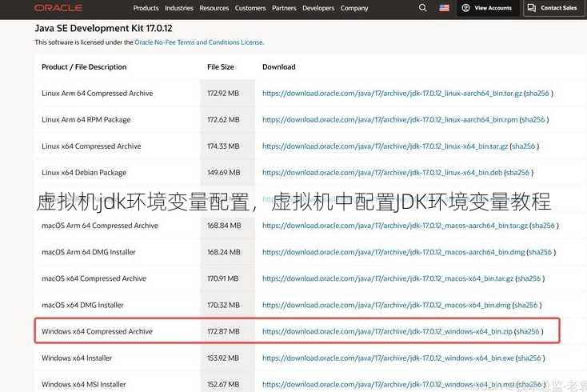Select macOS Arm 64 DMG Installer text
587x392 pixels.
[x=89, y=252]
